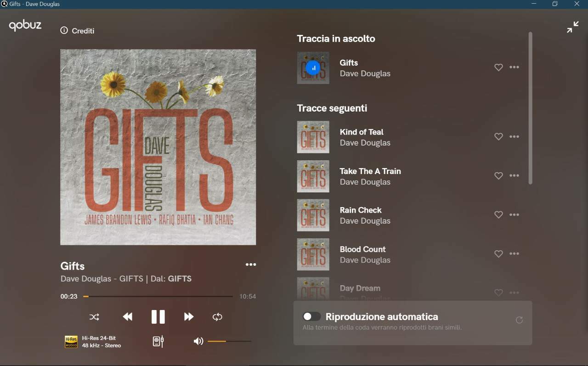
Task: Select Day Dream in the queue
Action: (360, 288)
